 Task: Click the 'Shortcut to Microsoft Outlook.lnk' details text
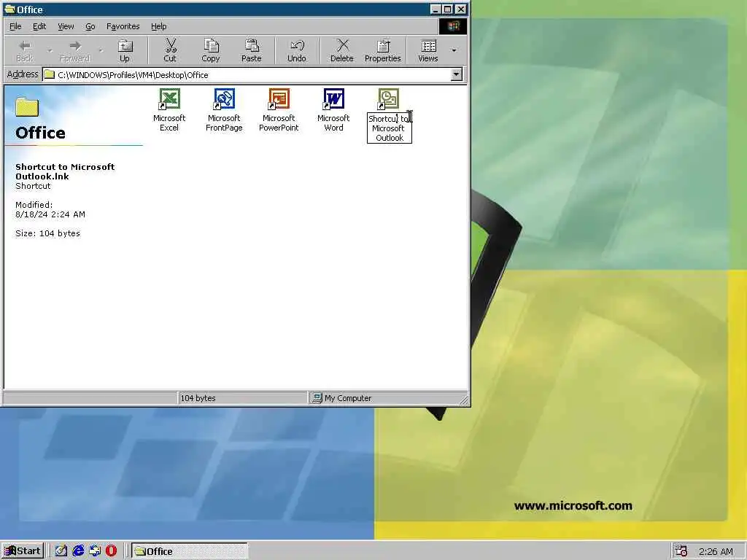tap(65, 171)
